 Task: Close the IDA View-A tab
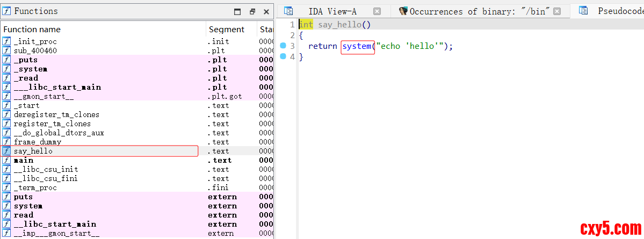click(x=377, y=11)
